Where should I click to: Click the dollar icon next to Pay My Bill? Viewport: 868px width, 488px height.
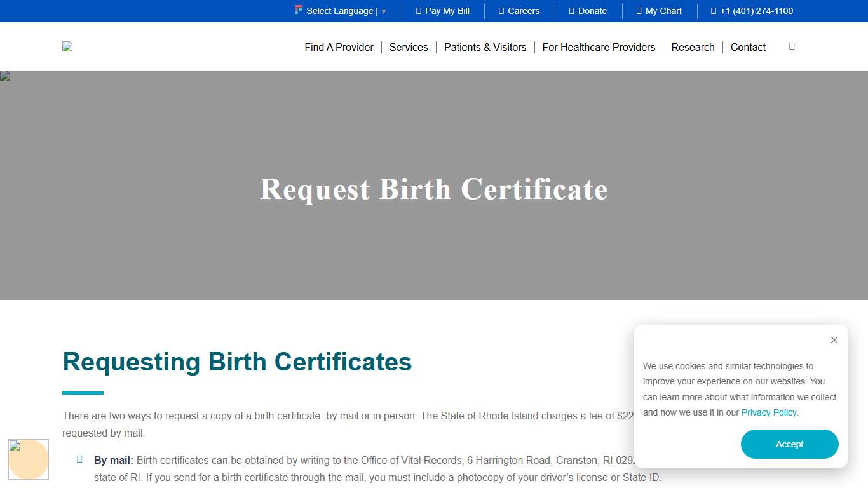[417, 11]
